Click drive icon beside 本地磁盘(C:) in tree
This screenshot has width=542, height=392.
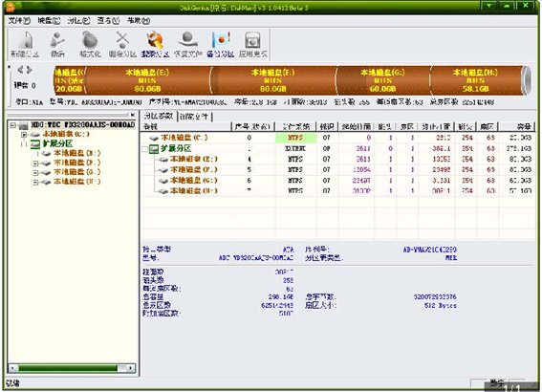pyautogui.click(x=35, y=135)
